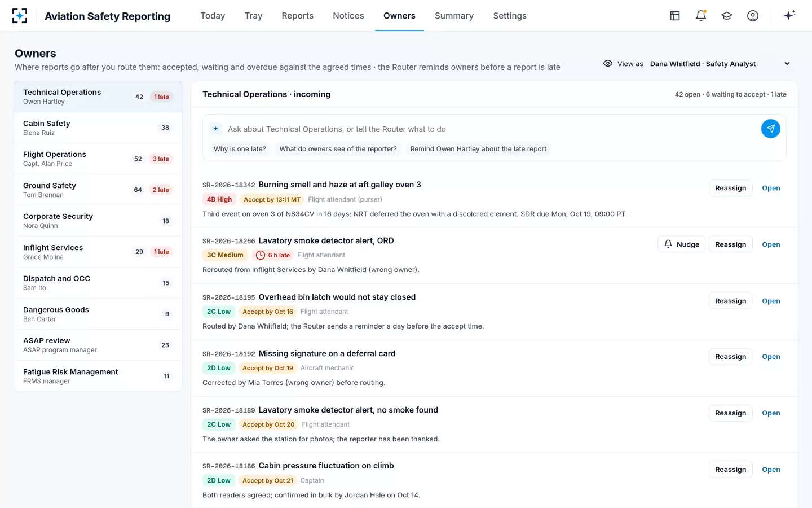Image resolution: width=812 pixels, height=508 pixels.
Task: Click the '4B High' risk badge
Action: [219, 199]
